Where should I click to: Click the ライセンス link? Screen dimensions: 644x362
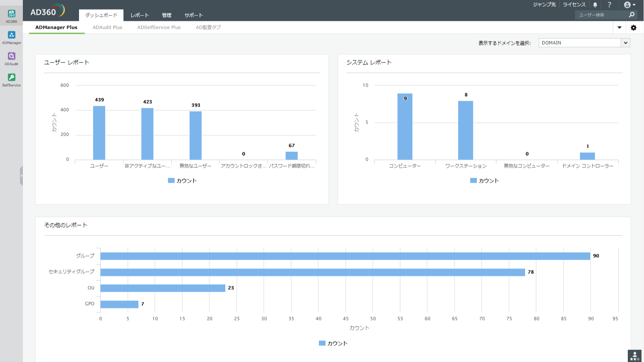tap(574, 5)
